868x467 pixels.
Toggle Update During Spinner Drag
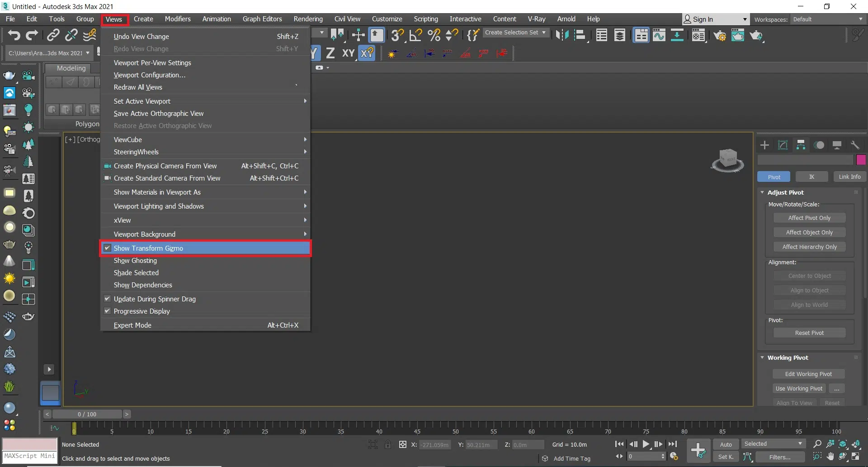coord(155,299)
